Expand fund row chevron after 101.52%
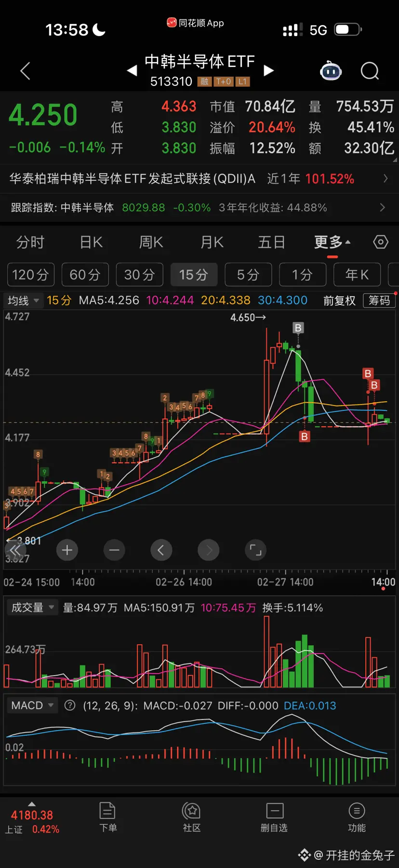Screen dimensions: 399x868 386,179
